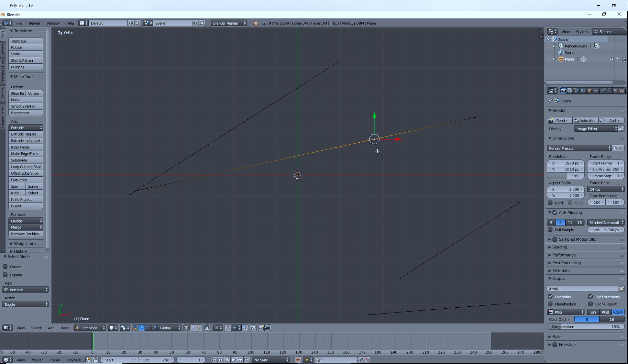Viewport: 628px width, 364px height.
Task: Open the Object properties cube tab
Action: (x=589, y=91)
